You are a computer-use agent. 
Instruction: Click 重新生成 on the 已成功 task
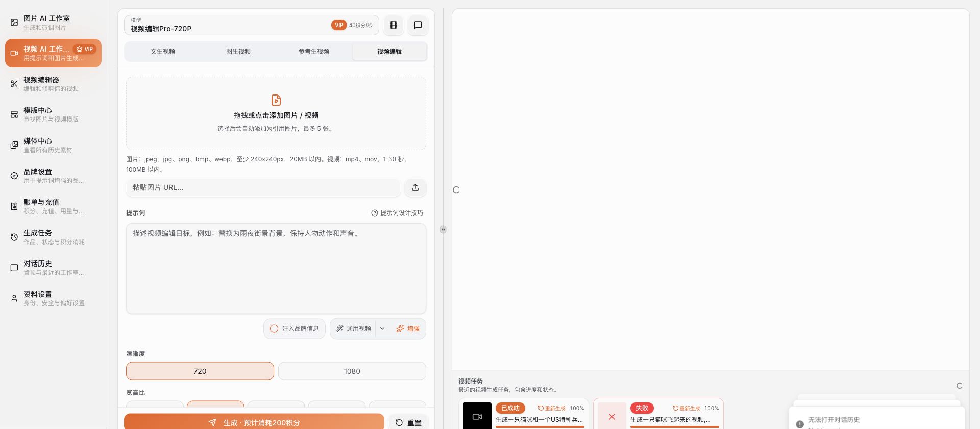point(552,409)
